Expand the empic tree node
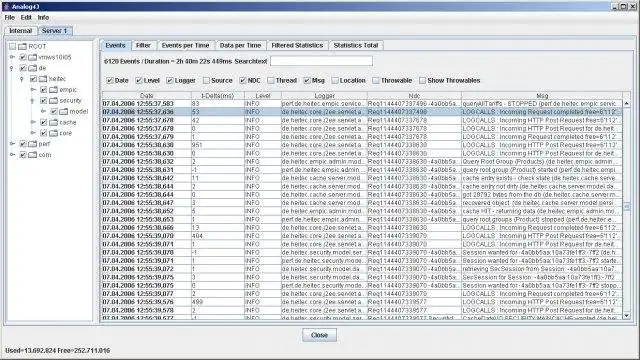Image resolution: width=640 pixels, height=360 pixels. coord(33,90)
